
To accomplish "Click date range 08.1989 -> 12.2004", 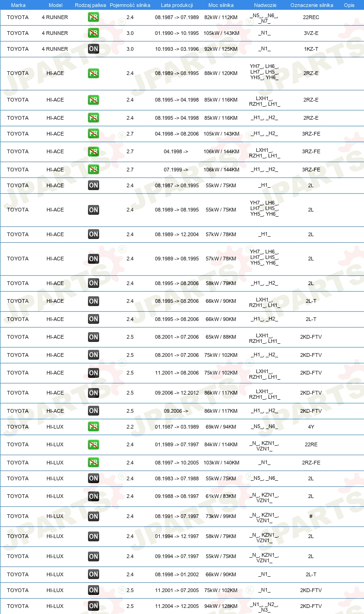I will (x=177, y=234).
